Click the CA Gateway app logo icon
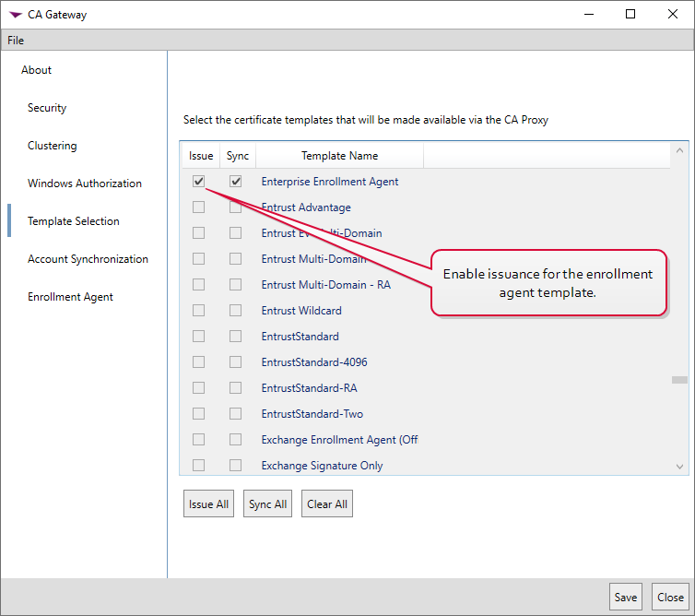This screenshot has height=616, width=695. [x=15, y=15]
